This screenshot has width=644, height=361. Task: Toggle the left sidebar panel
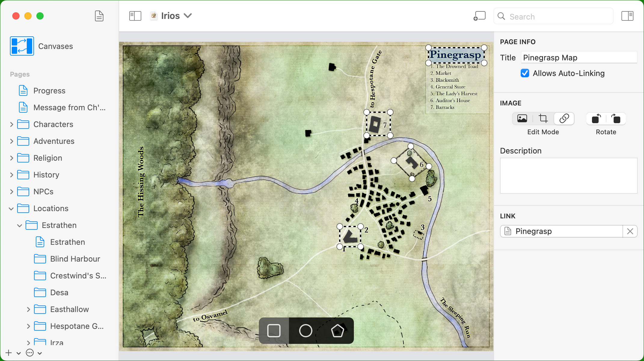click(135, 16)
